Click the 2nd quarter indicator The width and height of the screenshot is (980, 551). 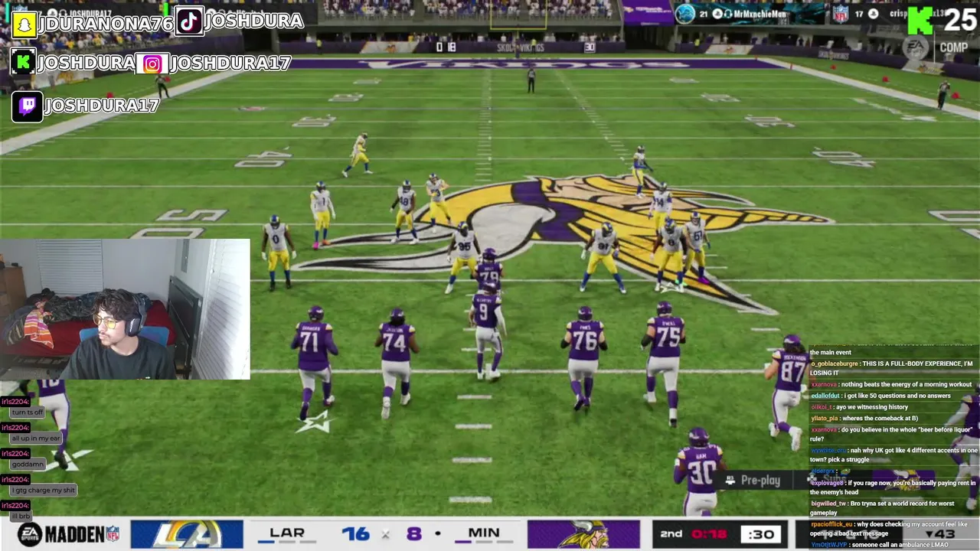coord(671,533)
